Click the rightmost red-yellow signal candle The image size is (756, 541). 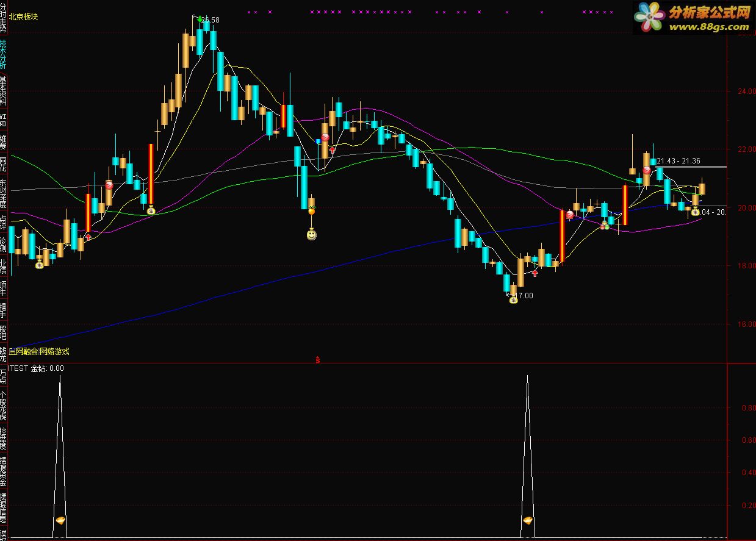[x=625, y=206]
